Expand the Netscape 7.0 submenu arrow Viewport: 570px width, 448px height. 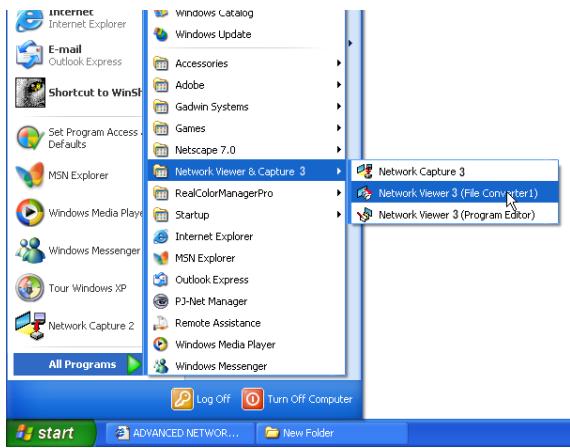point(339,149)
